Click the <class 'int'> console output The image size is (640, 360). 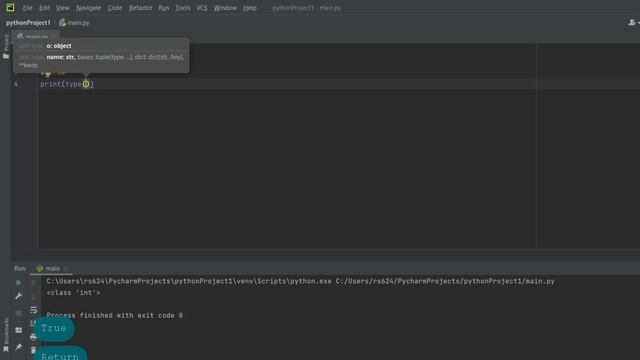point(73,293)
